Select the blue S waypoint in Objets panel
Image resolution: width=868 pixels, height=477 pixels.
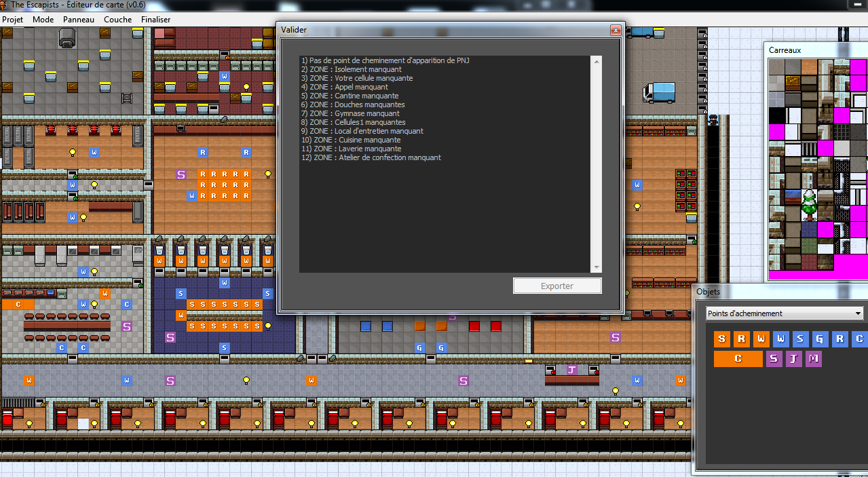click(x=800, y=339)
